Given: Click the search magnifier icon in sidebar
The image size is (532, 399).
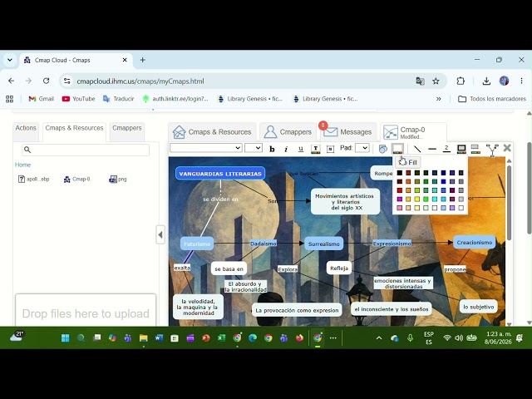Looking at the screenshot, I should (x=27, y=150).
